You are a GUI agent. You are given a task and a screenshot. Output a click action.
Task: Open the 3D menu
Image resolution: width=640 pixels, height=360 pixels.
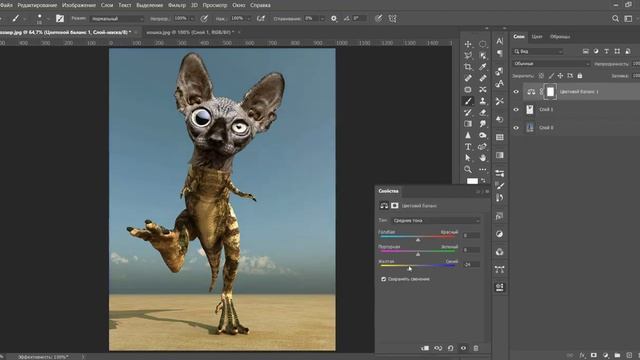pyautogui.click(x=194, y=5)
